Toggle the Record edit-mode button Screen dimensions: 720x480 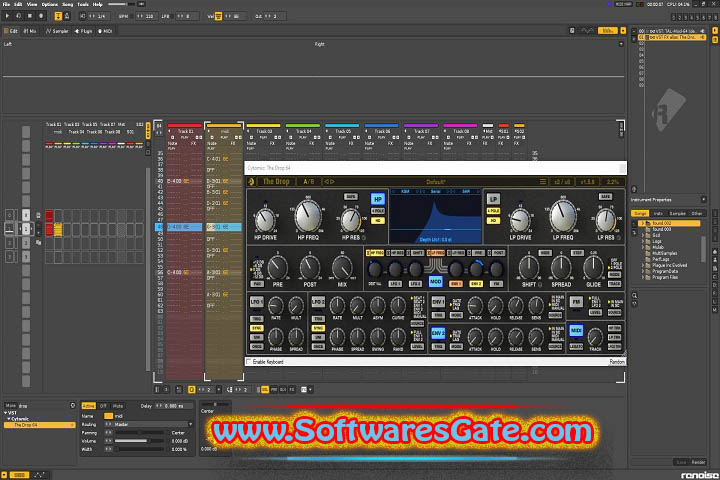pos(41,16)
